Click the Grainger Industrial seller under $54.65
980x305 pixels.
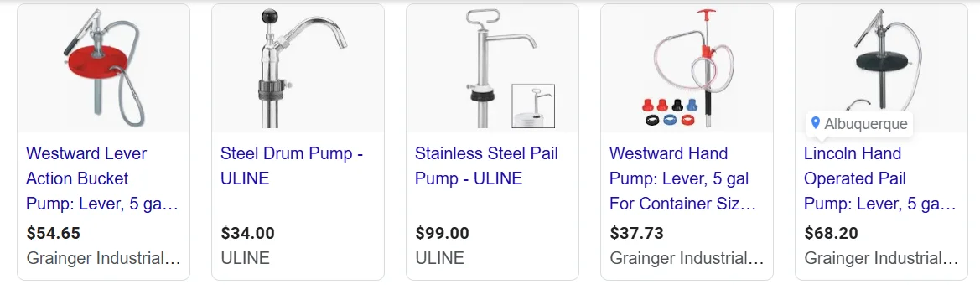coord(104,258)
